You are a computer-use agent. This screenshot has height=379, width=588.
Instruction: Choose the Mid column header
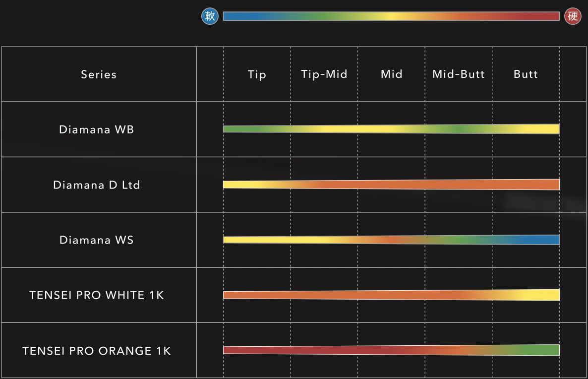(391, 74)
